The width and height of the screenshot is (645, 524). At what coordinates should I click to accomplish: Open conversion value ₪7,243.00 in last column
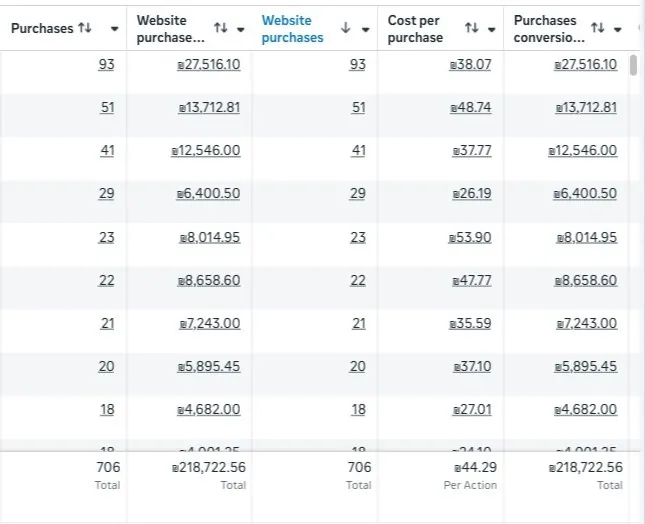[x=587, y=324]
